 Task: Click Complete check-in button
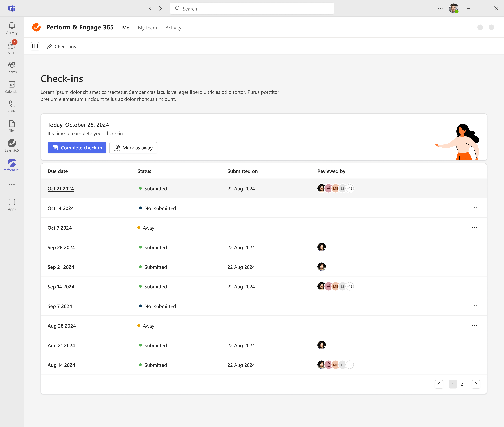click(x=77, y=148)
